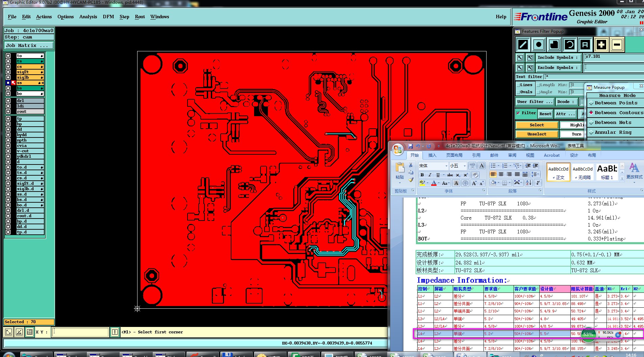Open the DFM menu
The width and height of the screenshot is (644, 357).
[108, 17]
